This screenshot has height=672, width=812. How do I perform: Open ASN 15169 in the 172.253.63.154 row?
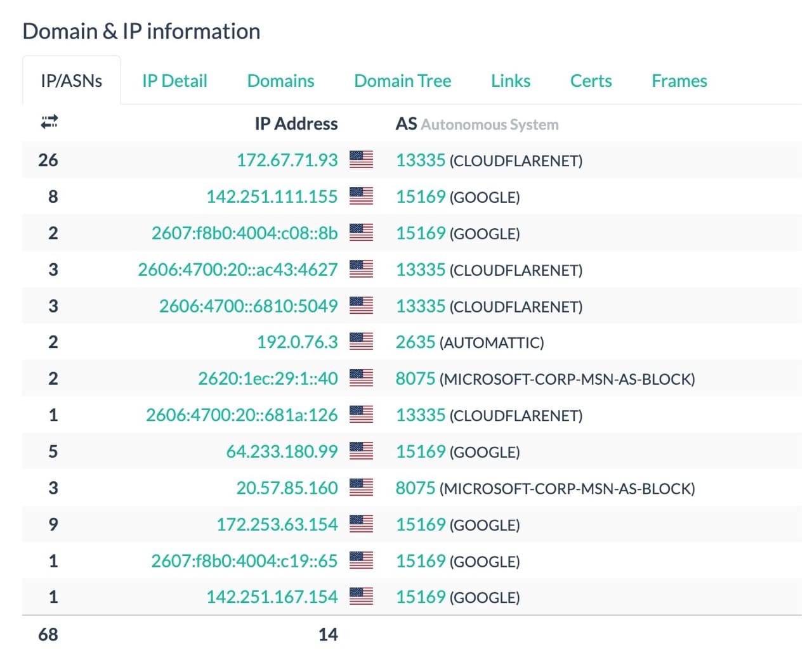421,524
